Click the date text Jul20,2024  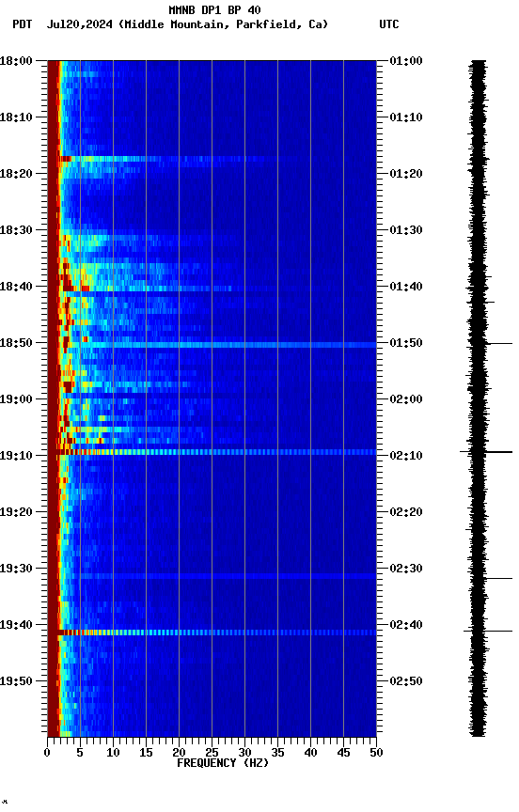[x=79, y=24]
